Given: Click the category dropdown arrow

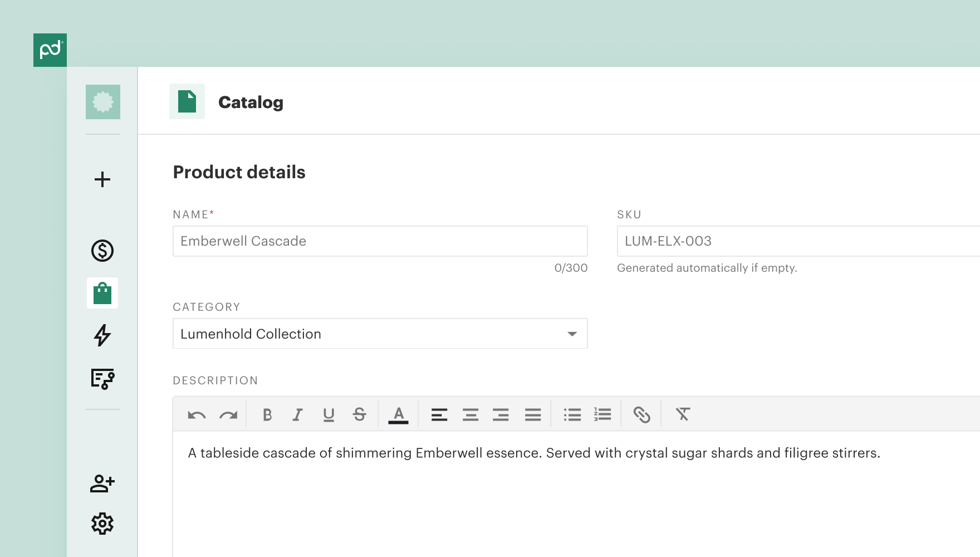Looking at the screenshot, I should click(x=572, y=334).
